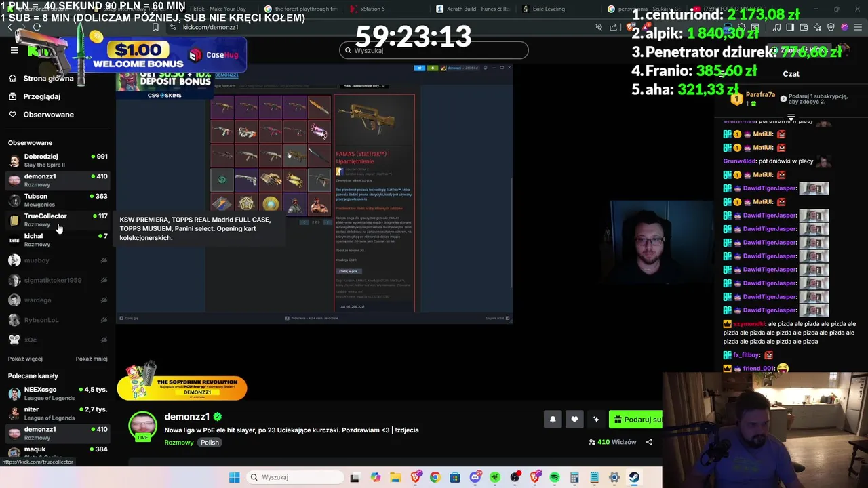Open the CSGO-SKINS deposit bonus banner
This screenshot has width=868, height=488.
click(x=165, y=84)
